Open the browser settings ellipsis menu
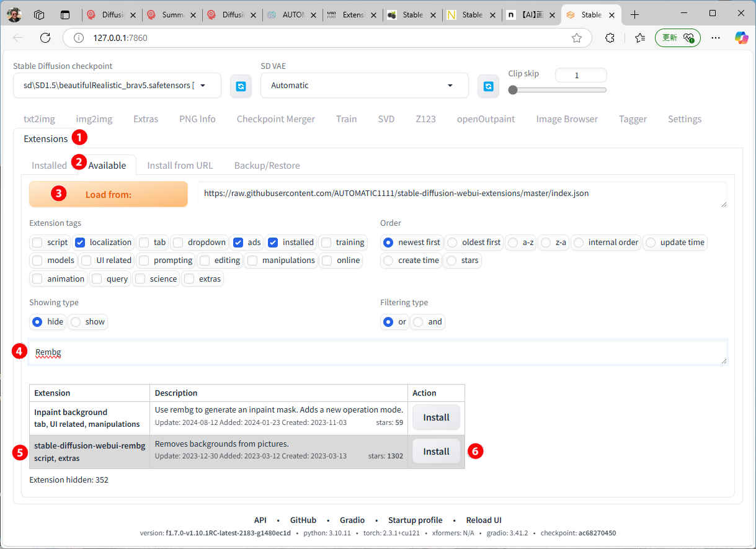This screenshot has height=549, width=756. tap(716, 38)
